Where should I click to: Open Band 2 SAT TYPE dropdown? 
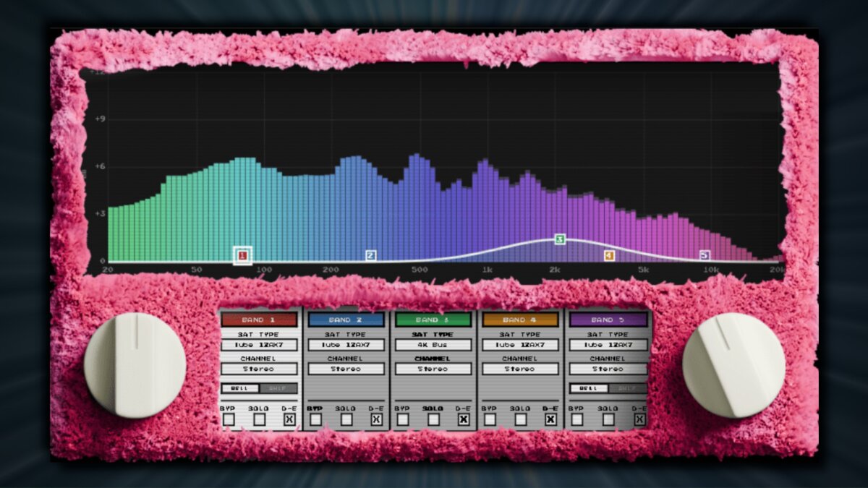click(346, 345)
